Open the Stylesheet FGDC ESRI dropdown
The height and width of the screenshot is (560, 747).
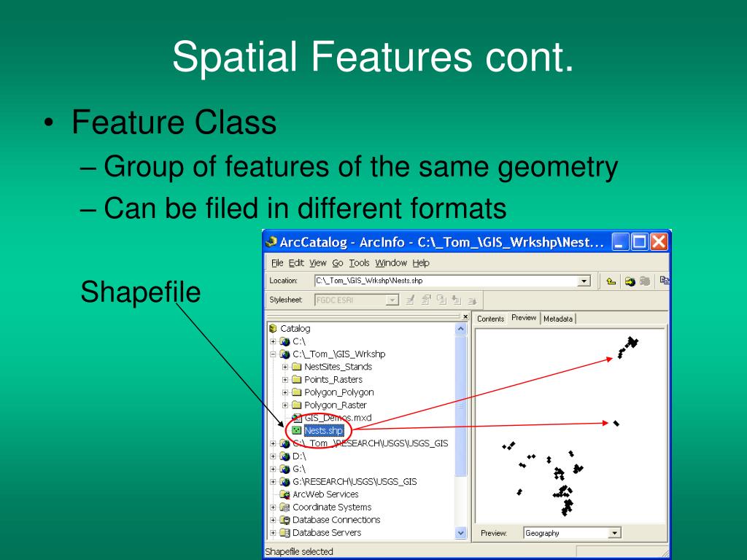click(x=392, y=300)
